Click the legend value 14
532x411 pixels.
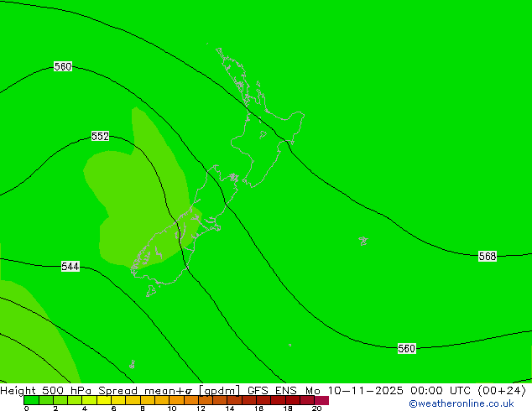(x=230, y=408)
